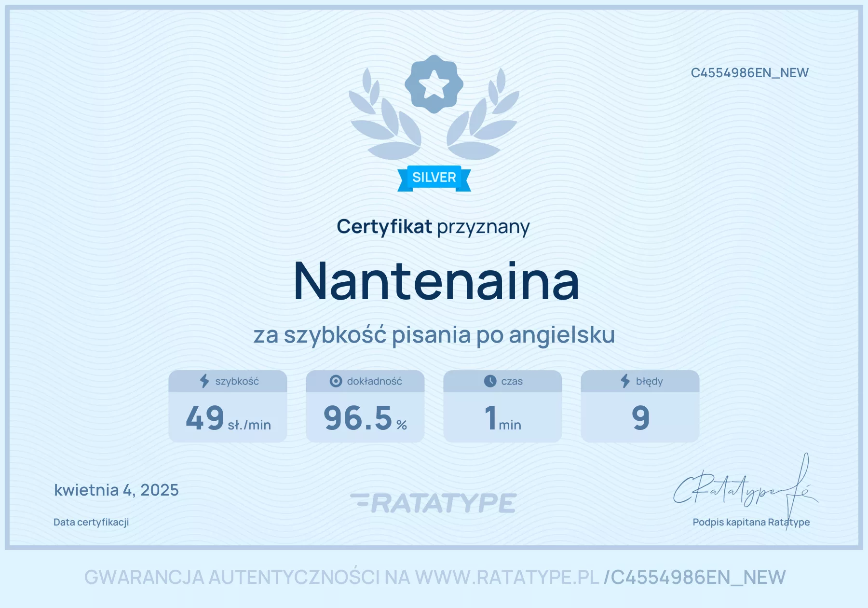Screen dimensions: 868x608
Task: Click the date kwietnia 4, 2025
Action: 116,490
